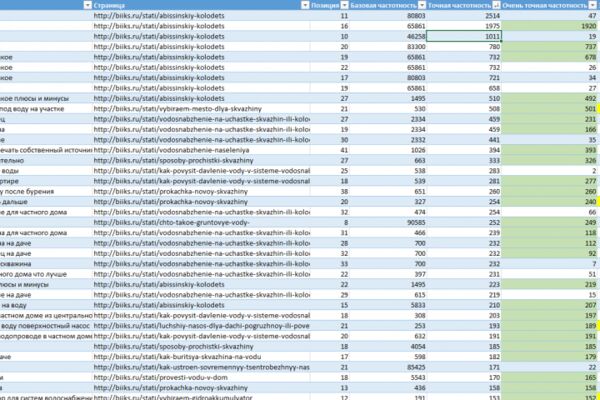600x400 pixels.
Task: Open the filter dropdown for the Страница column
Action: pos(305,5)
